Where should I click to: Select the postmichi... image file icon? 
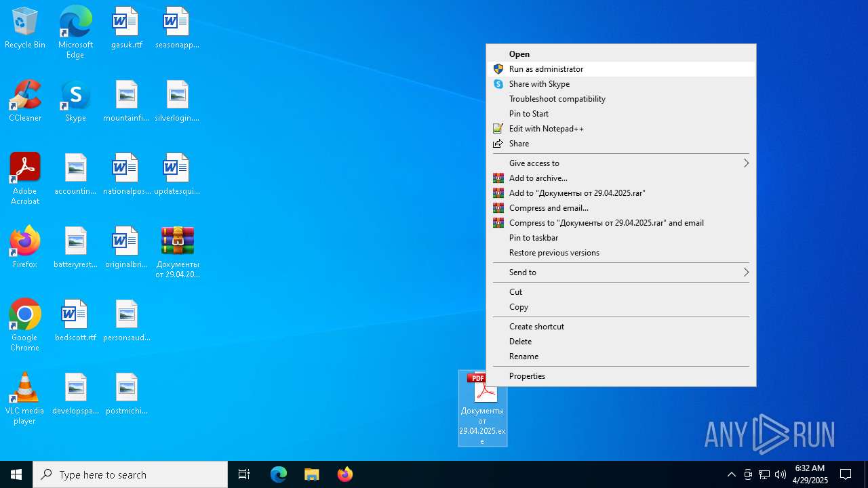tap(126, 394)
